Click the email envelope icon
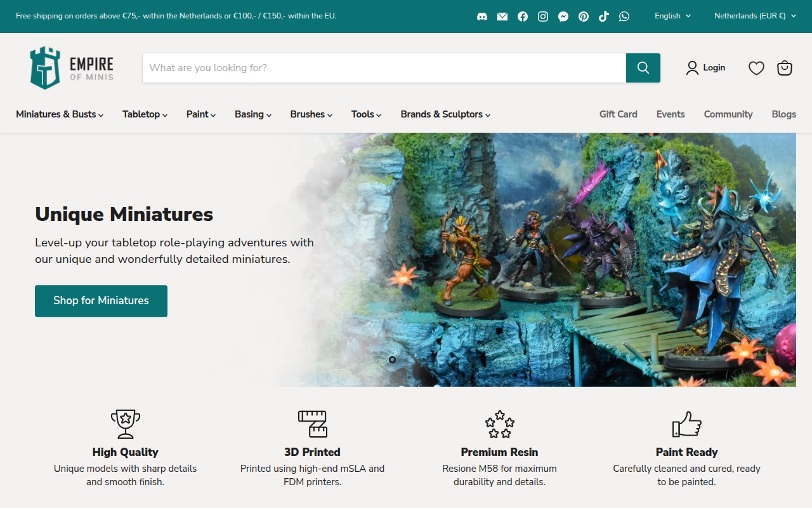 (502, 17)
